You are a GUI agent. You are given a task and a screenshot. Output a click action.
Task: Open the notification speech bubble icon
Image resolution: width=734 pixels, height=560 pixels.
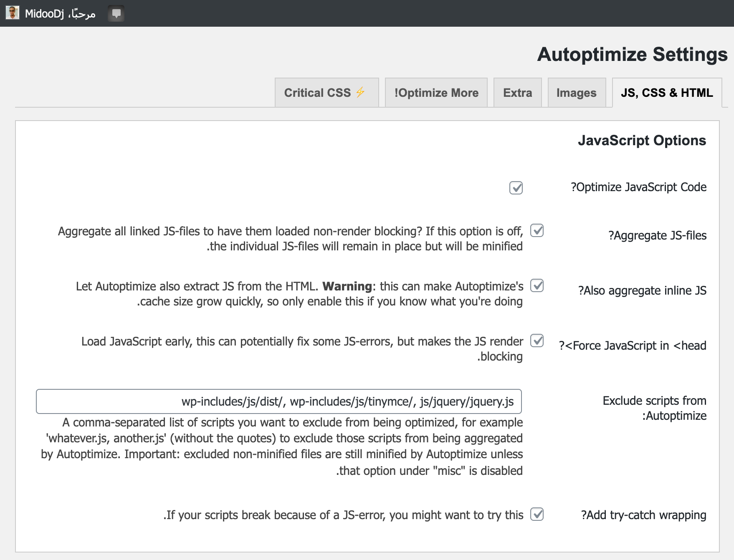[x=116, y=13]
